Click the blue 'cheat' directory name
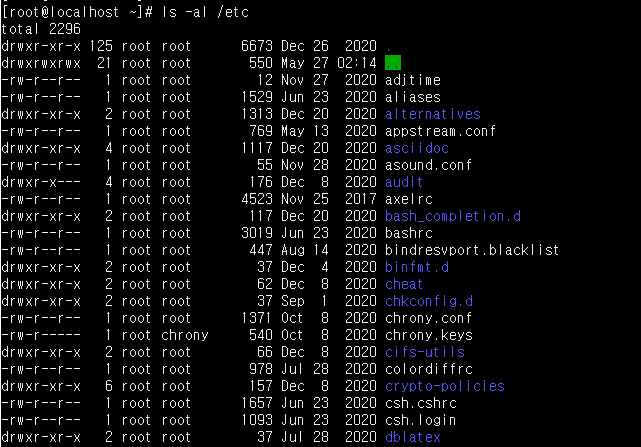The height and width of the screenshot is (447, 641). pyautogui.click(x=404, y=284)
